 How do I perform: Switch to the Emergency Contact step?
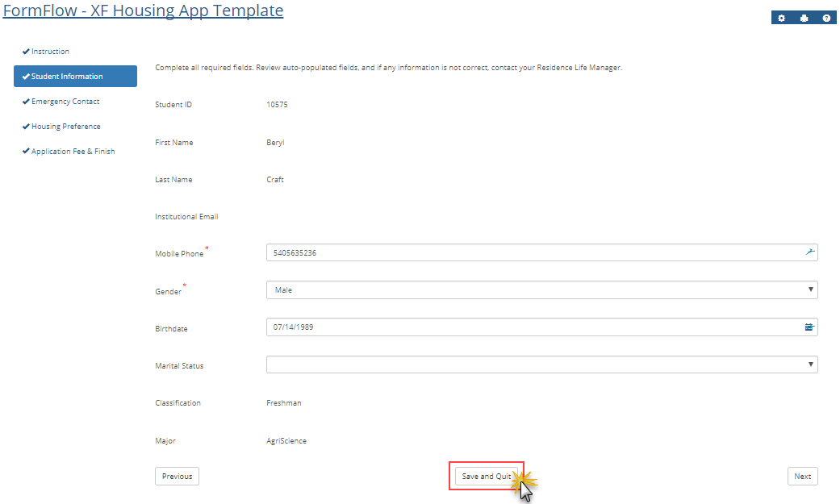coord(65,102)
